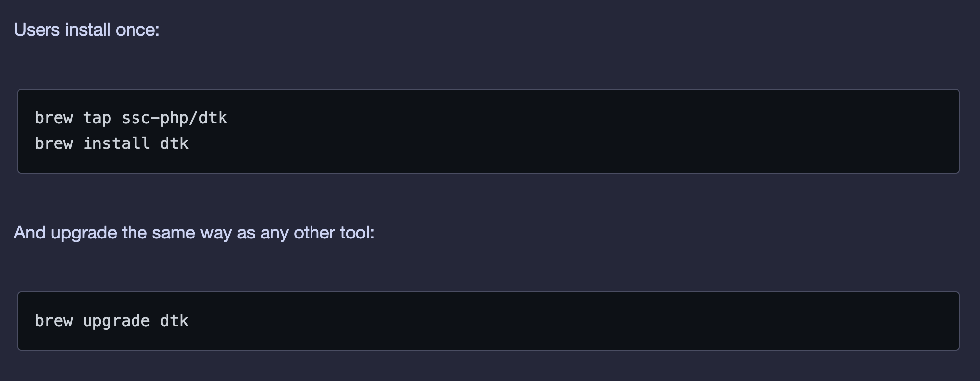Click the 'brew tap ssc-php/dtk' code line
Image resolution: width=980 pixels, height=381 pixels.
(131, 118)
